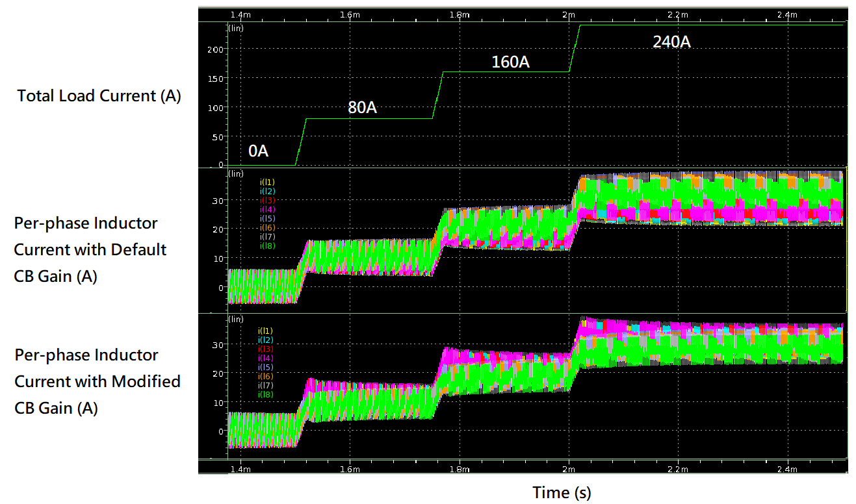Click the 1.8m marker on upper time ruler

coord(459,15)
